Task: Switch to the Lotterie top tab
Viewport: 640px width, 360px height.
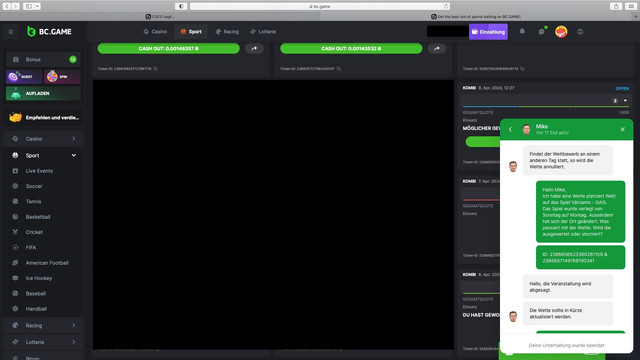Action: click(263, 31)
